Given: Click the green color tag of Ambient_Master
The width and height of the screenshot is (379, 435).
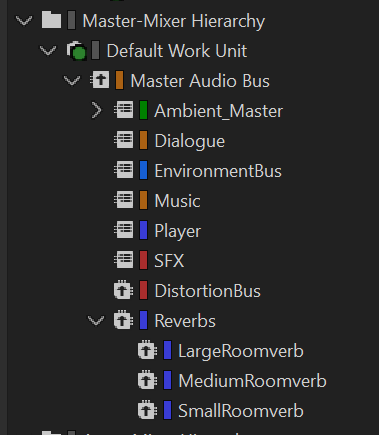Looking at the screenshot, I should click(143, 111).
